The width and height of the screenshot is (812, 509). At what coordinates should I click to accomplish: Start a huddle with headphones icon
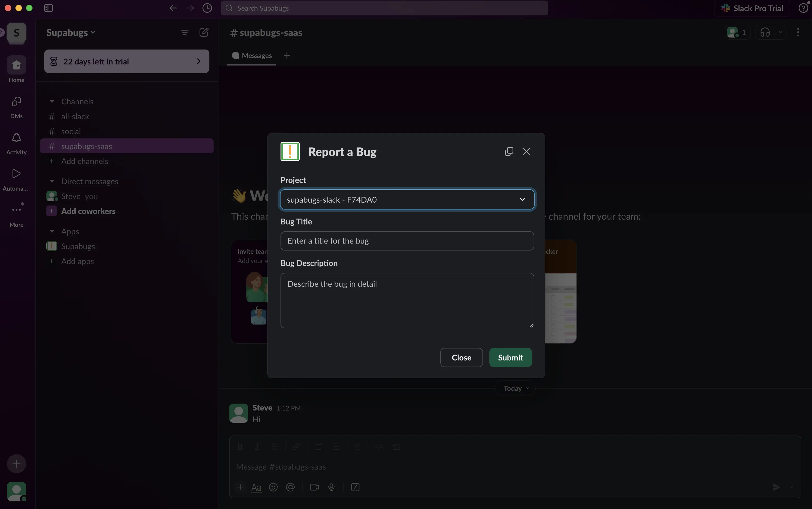765,32
